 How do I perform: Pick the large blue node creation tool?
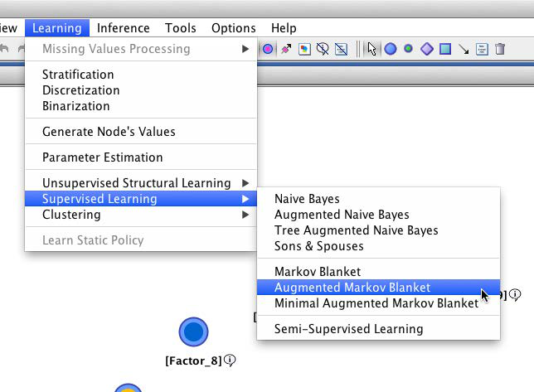(x=391, y=49)
